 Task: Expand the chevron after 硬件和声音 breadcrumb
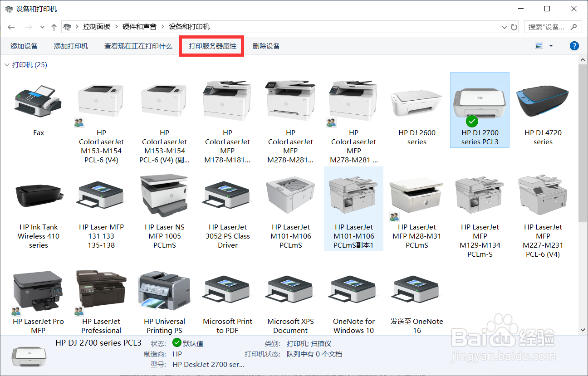pyautogui.click(x=162, y=27)
